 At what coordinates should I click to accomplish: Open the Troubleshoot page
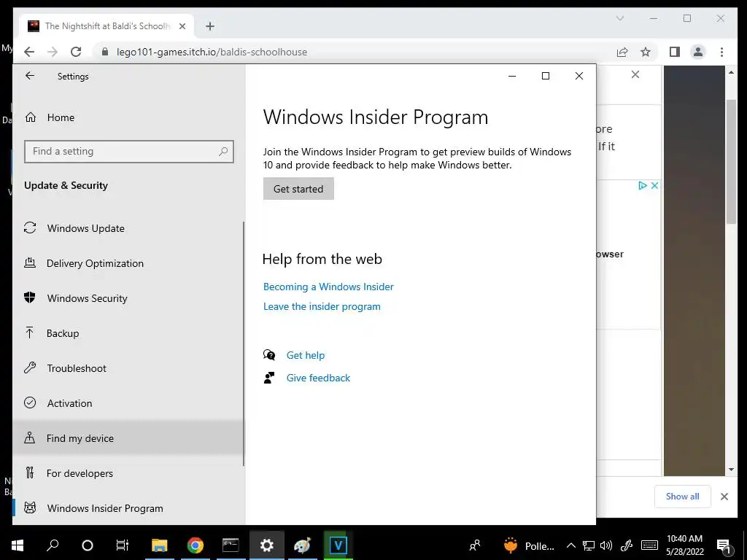pyautogui.click(x=128, y=368)
